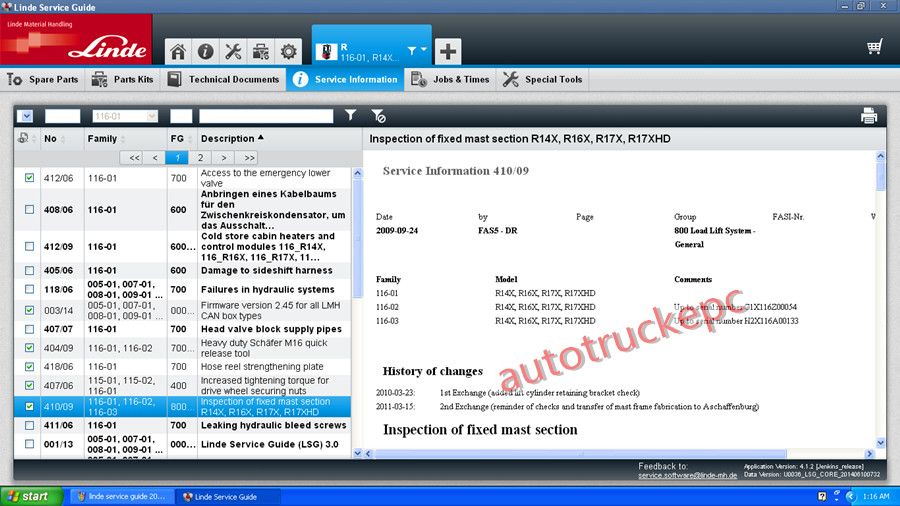Toggle checkbox for row 412/06

tap(29, 178)
